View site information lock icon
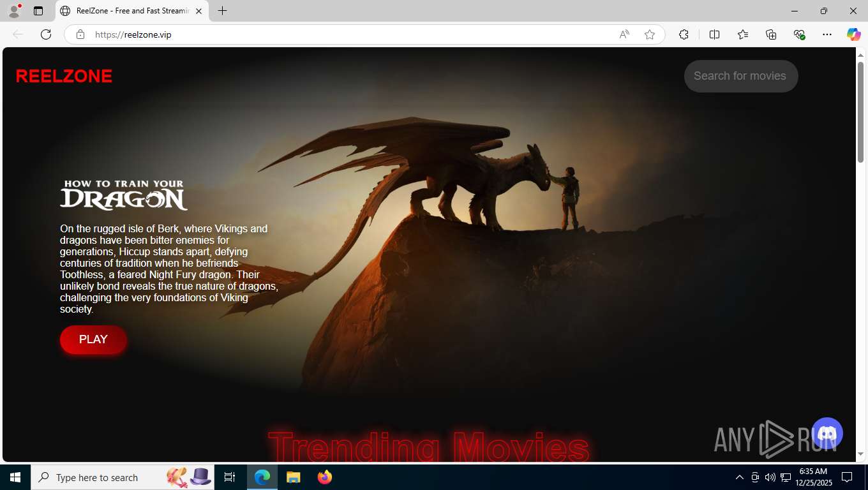868x490 pixels. (80, 34)
